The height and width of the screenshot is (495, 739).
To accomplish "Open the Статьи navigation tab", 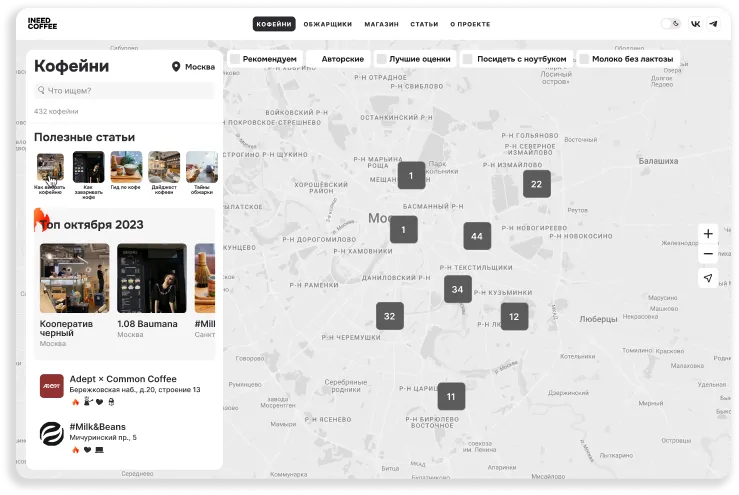I will (x=424, y=24).
